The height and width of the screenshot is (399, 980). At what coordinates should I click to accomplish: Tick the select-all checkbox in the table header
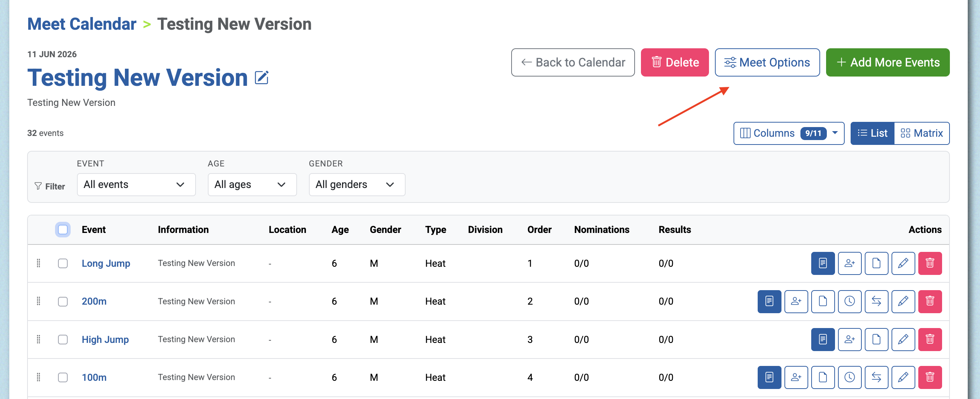(63, 230)
